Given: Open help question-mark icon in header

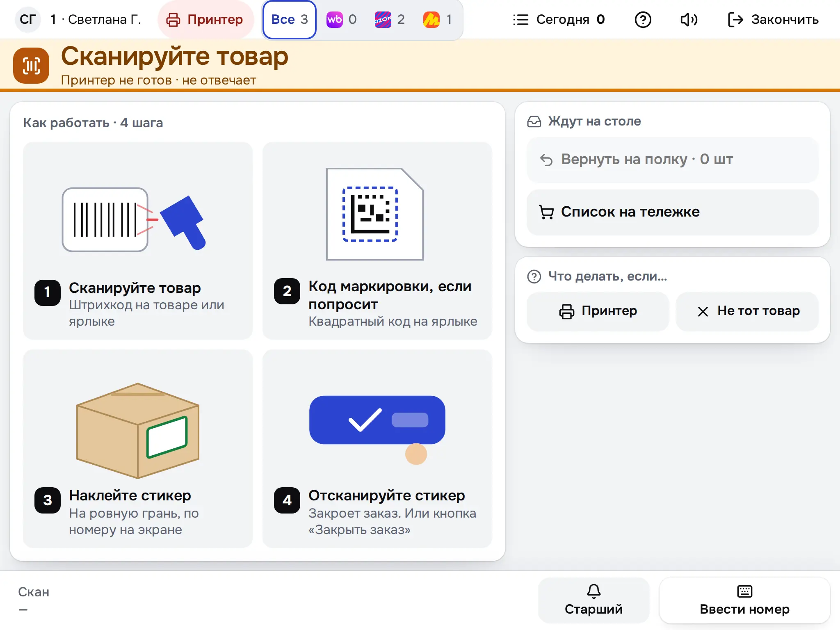Looking at the screenshot, I should pyautogui.click(x=643, y=19).
